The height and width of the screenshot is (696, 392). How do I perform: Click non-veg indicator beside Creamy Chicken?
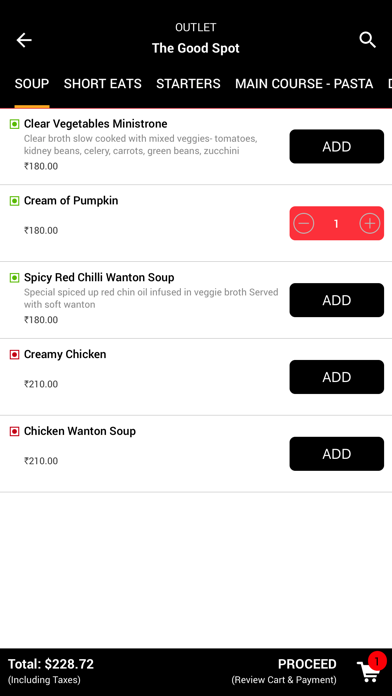click(14, 355)
